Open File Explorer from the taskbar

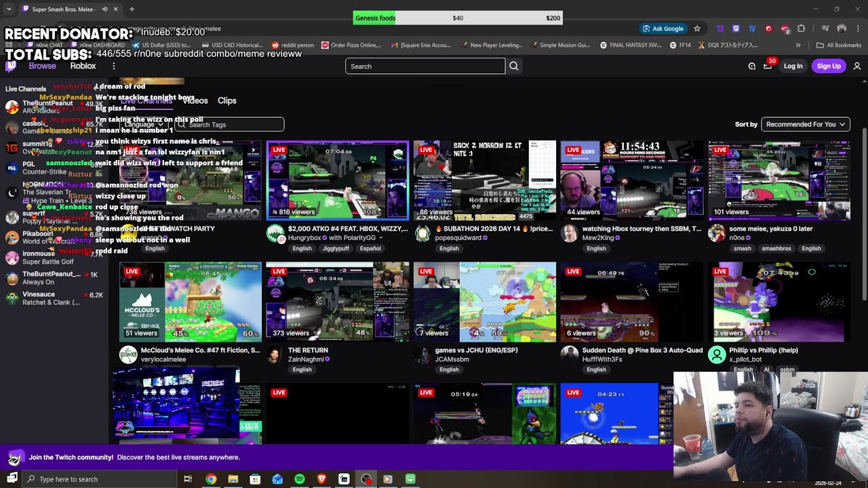(x=233, y=479)
